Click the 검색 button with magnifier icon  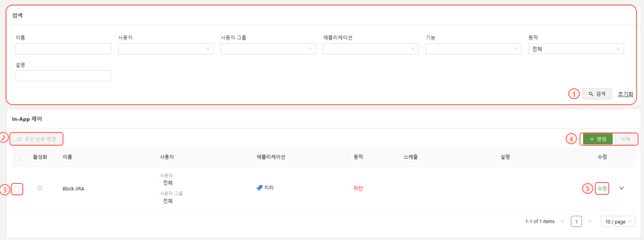(597, 94)
